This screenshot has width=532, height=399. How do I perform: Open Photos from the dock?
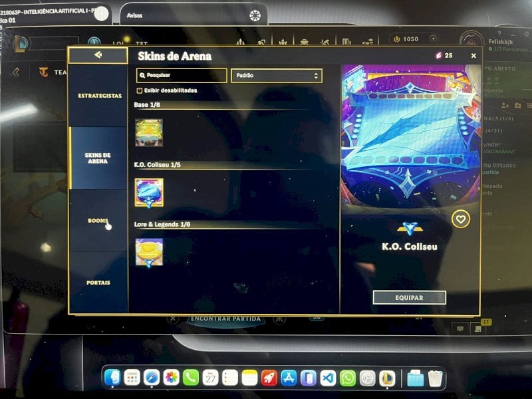(172, 378)
